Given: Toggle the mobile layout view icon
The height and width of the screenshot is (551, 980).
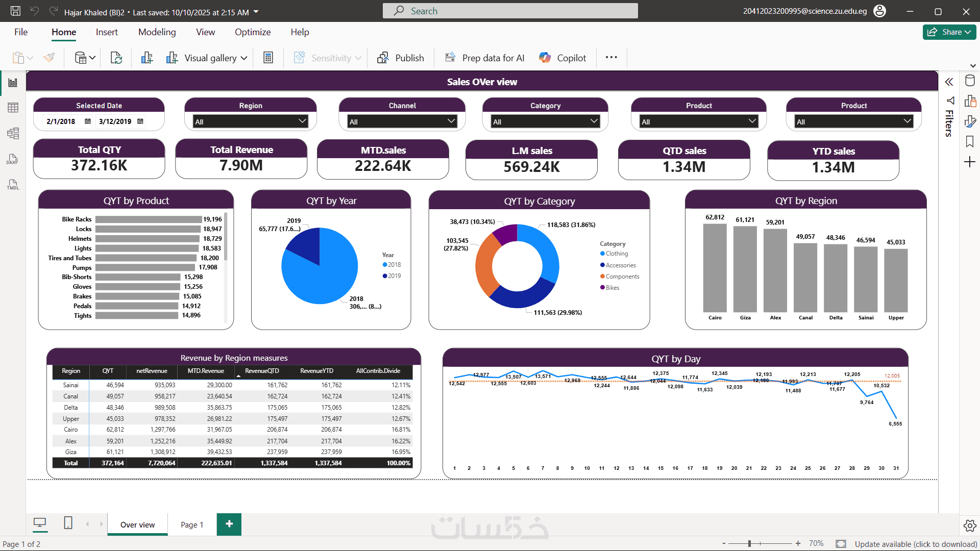Looking at the screenshot, I should 68,523.
